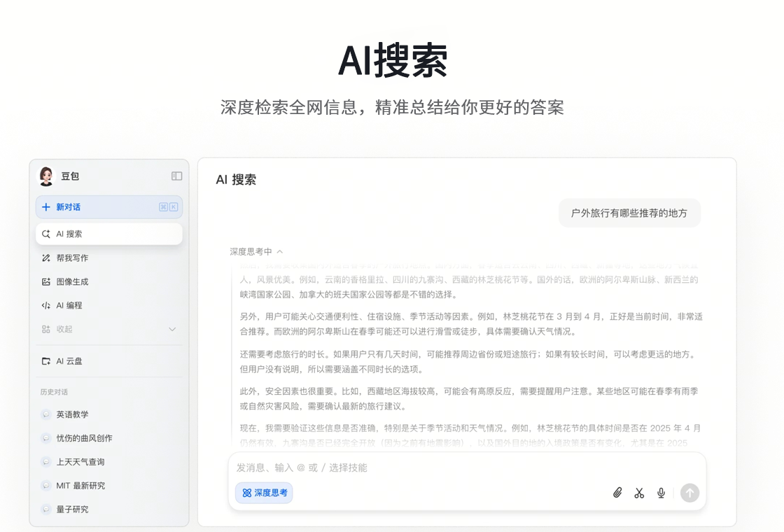Image resolution: width=784 pixels, height=532 pixels.
Task: Open 上天天气查询 conversation
Action: point(80,462)
